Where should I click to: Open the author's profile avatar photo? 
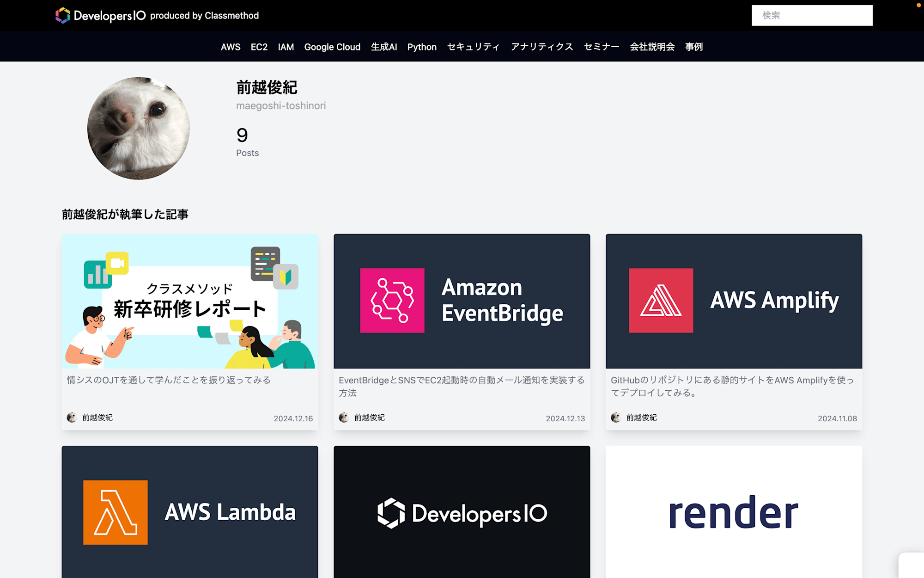(x=139, y=129)
